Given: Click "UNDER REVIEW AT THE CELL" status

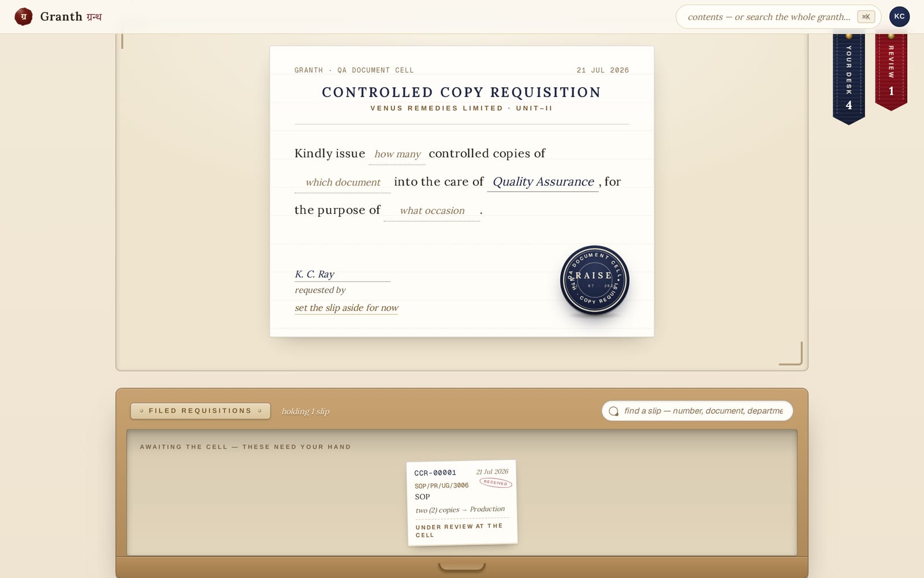Looking at the screenshot, I should coord(459,531).
